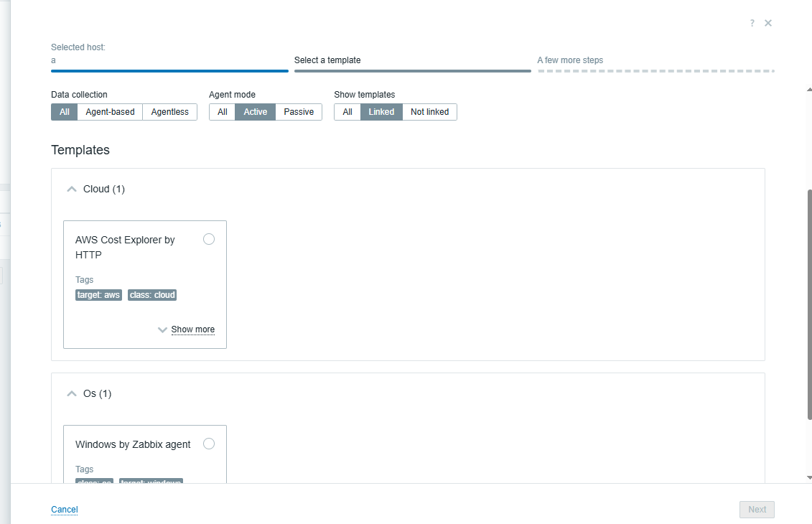Select AWS Cost Explorer by HTTP radio
Viewport: 812px width, 524px height.
(x=209, y=239)
